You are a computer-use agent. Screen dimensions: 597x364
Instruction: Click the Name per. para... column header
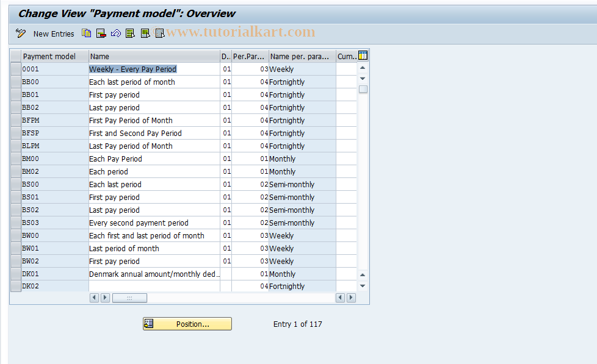tap(302, 56)
